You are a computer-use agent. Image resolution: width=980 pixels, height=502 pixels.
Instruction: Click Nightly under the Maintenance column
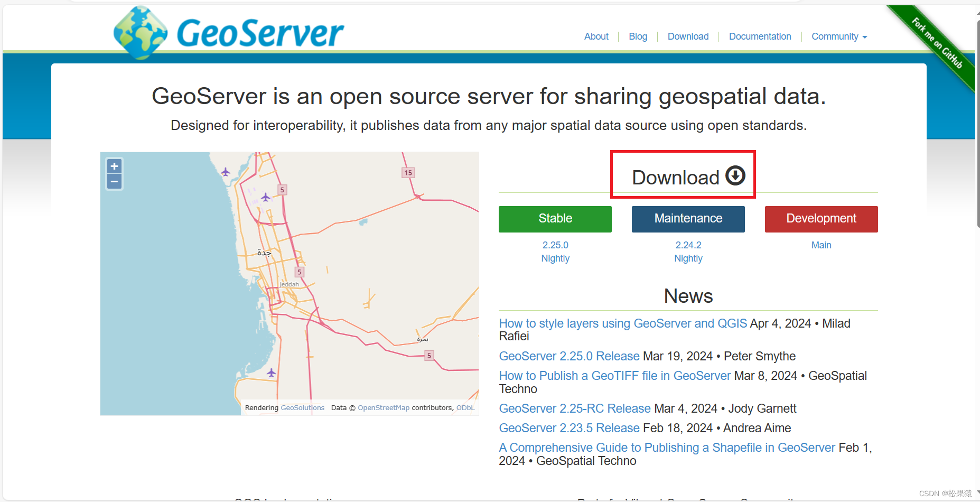click(688, 258)
